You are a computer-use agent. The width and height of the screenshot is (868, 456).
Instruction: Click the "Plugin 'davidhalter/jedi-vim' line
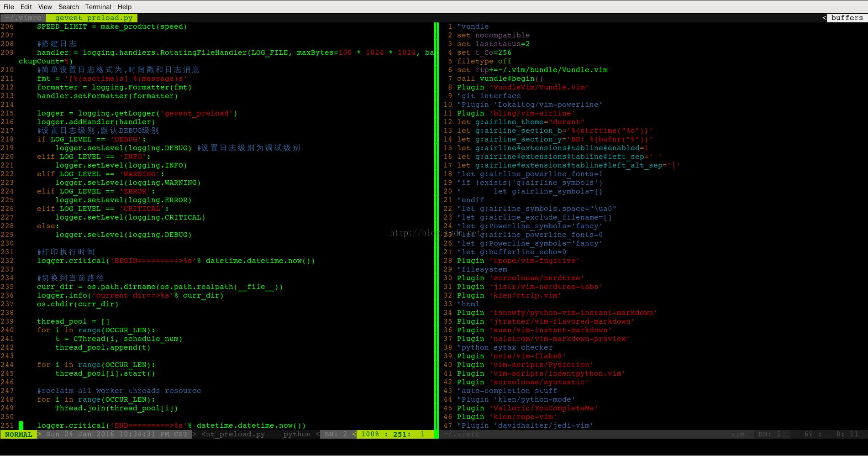(525, 425)
